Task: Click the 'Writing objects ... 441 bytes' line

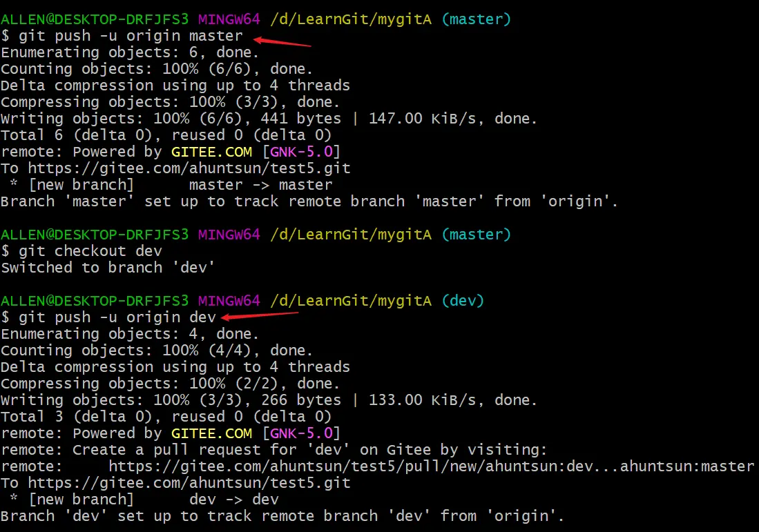Action: click(269, 119)
